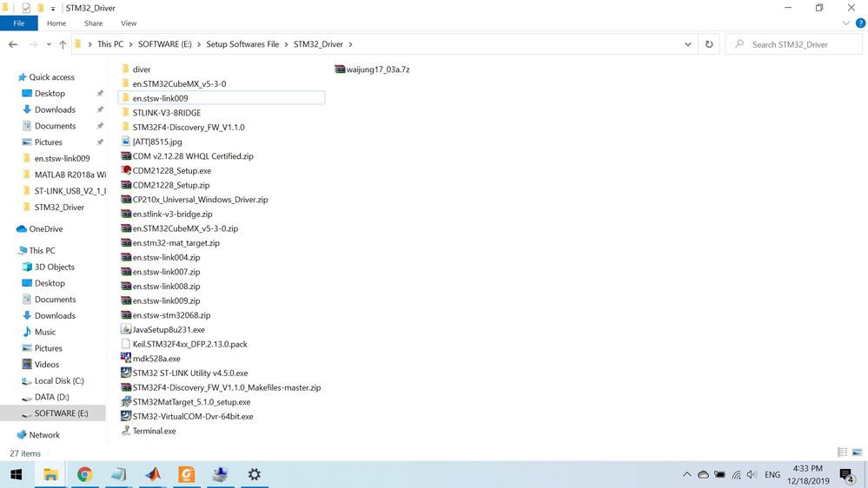Click 'Setup Softwares File' breadcrumb
Viewport: 868px width, 488px height.
242,44
